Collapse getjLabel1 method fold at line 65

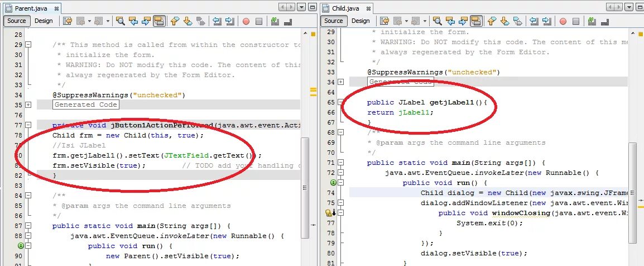point(340,102)
